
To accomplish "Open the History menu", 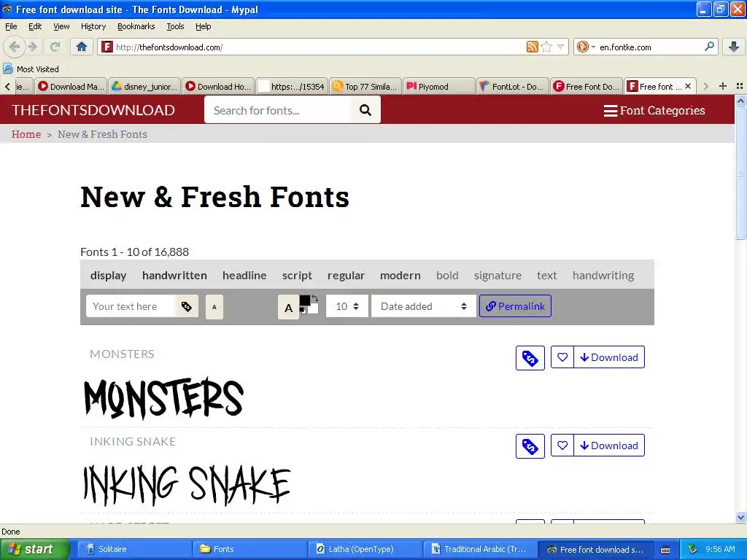I will click(93, 26).
